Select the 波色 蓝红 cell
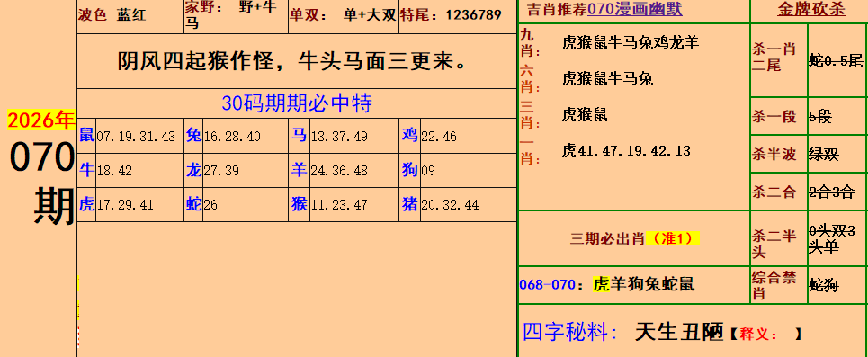This screenshot has width=868, height=357. point(130,15)
